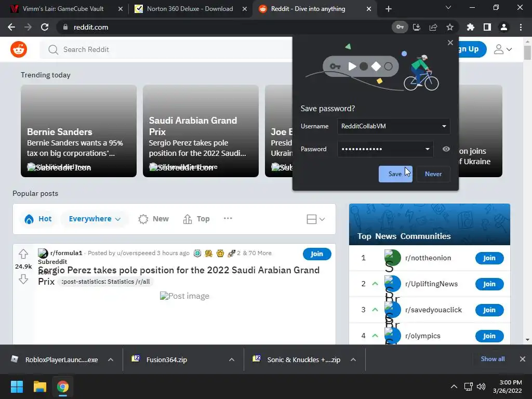Open the Reddit user account dropdown
Image resolution: width=532 pixels, height=399 pixels.
point(503,49)
